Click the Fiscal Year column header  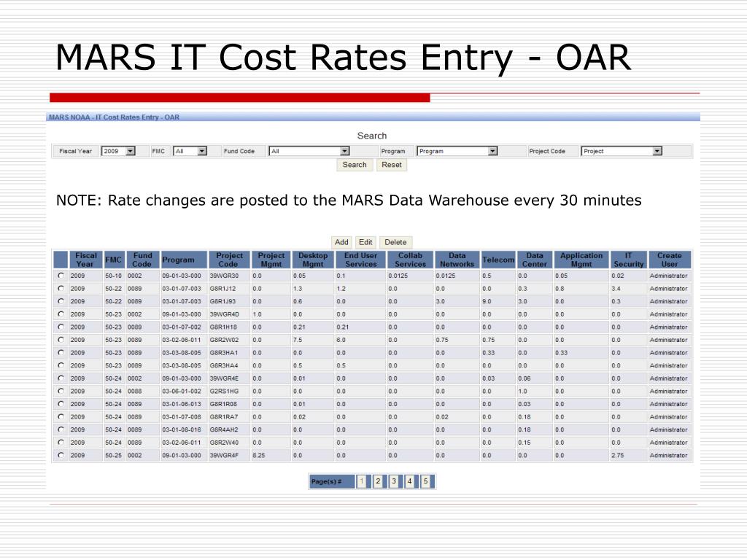pos(86,260)
